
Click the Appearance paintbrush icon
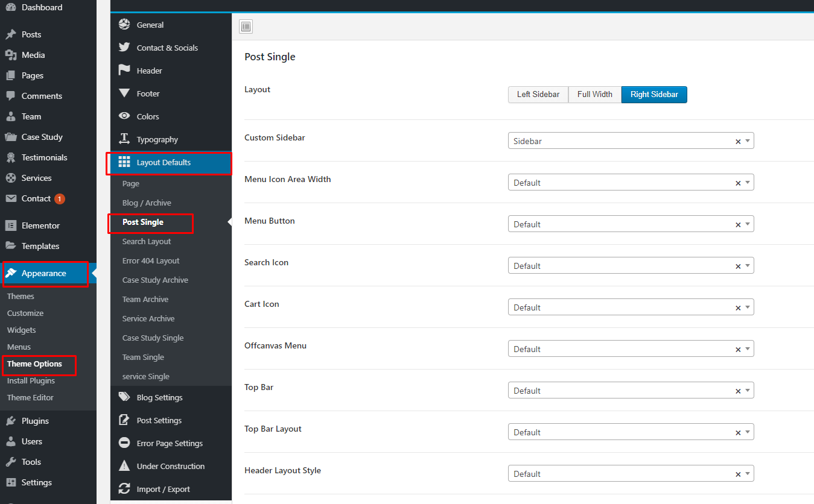11,273
